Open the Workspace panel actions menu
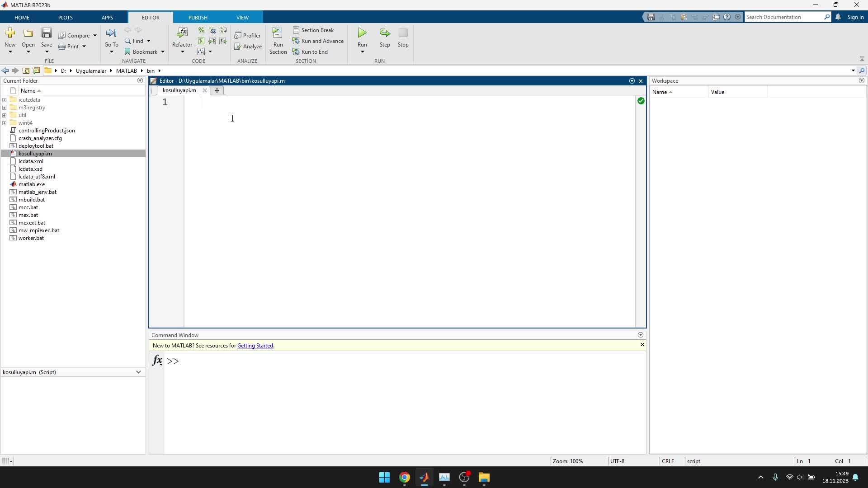Screen dimensions: 868x488 click(862, 81)
